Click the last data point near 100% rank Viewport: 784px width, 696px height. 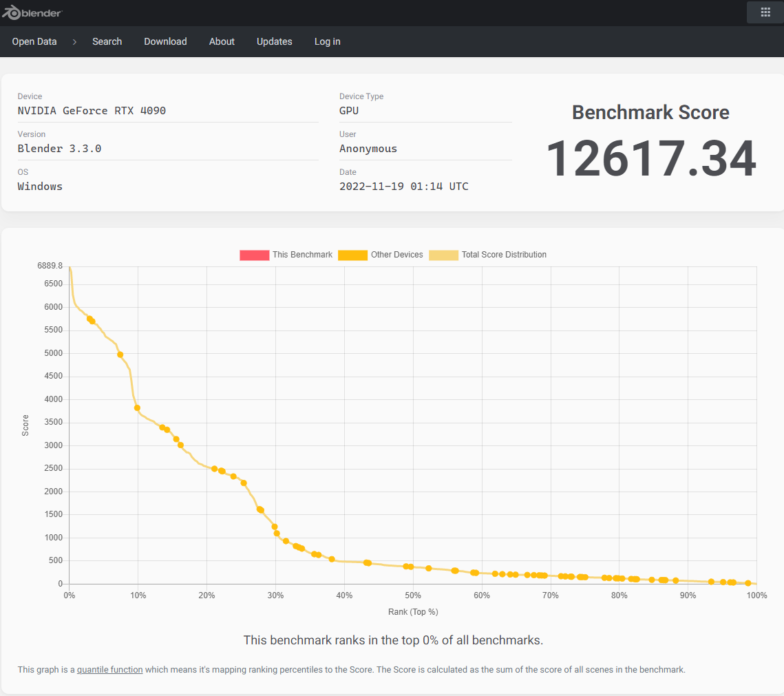coord(748,583)
